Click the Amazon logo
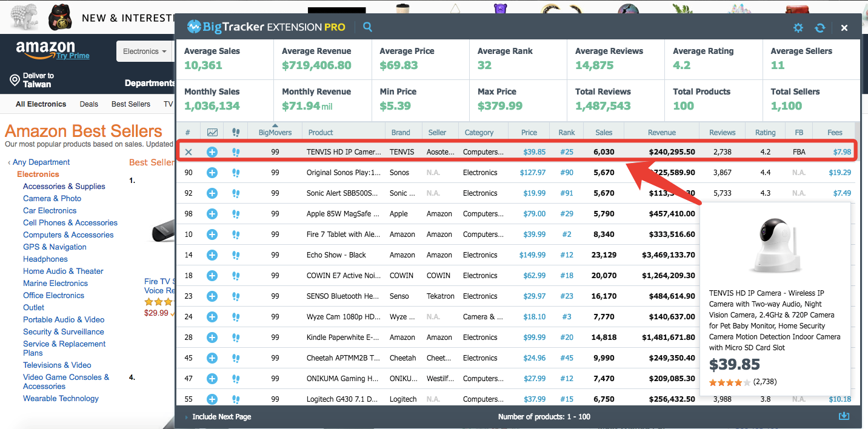This screenshot has height=429, width=868. [x=45, y=49]
